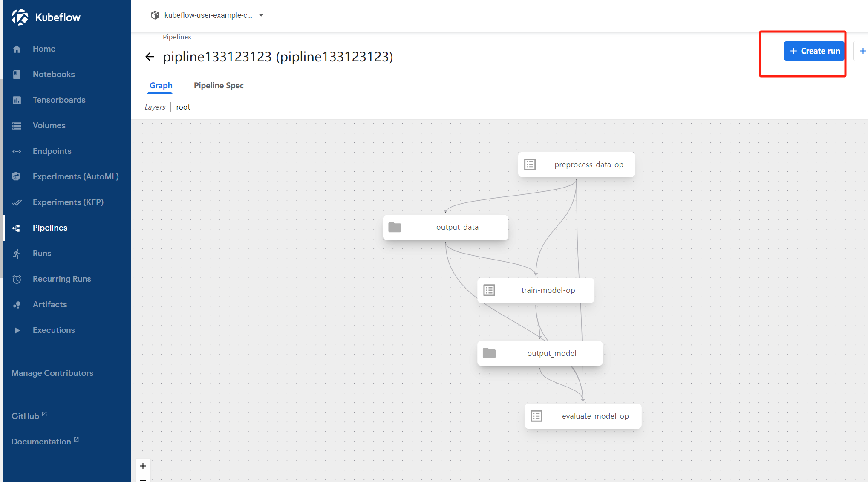Zoom in the graph with plus button
Viewport: 868px width, 482px height.
click(143, 466)
